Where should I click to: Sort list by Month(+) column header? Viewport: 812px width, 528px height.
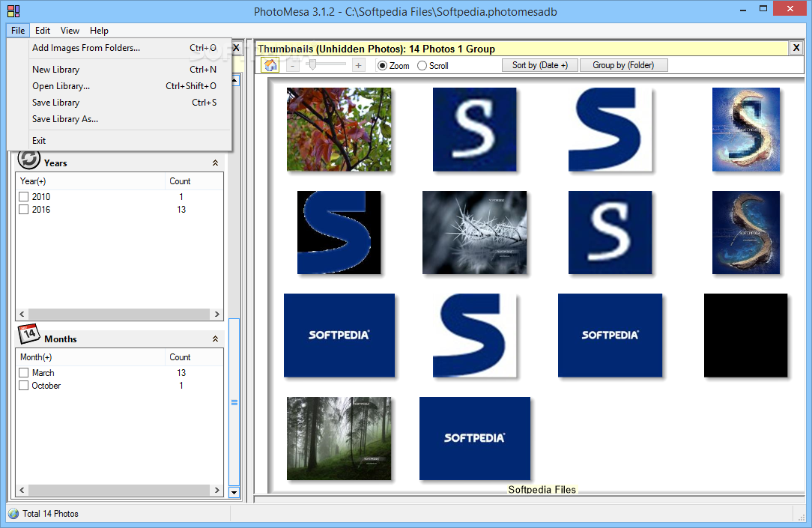coord(91,357)
